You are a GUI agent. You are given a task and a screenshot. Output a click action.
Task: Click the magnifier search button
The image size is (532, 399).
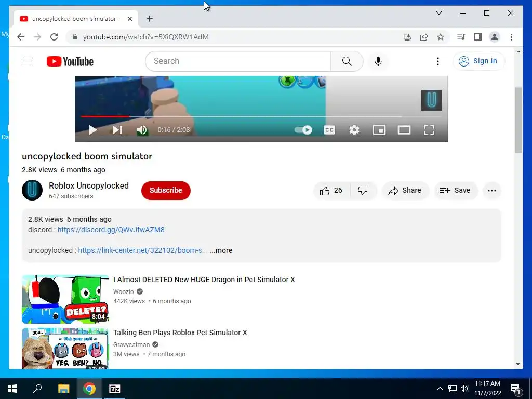click(347, 61)
